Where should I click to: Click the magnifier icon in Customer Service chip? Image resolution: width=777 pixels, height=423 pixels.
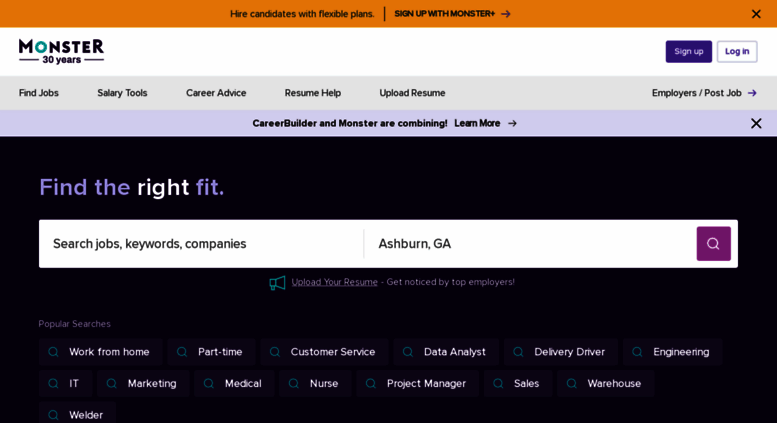[x=275, y=352]
